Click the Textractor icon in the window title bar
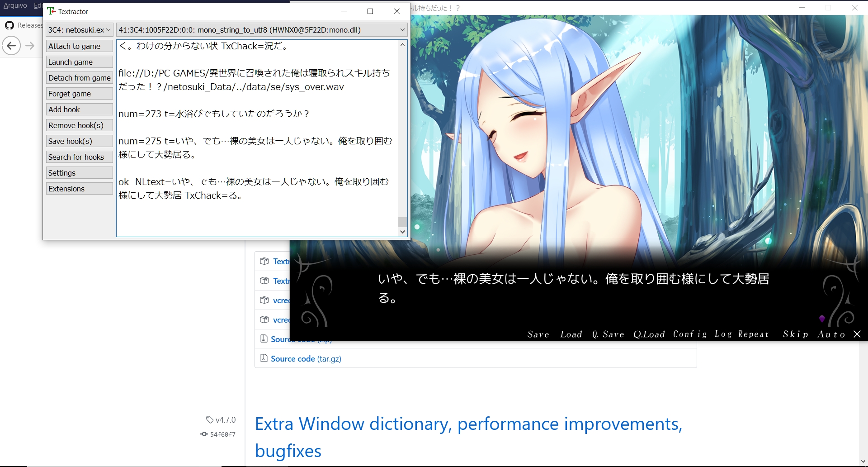This screenshot has width=868, height=467. 52,11
